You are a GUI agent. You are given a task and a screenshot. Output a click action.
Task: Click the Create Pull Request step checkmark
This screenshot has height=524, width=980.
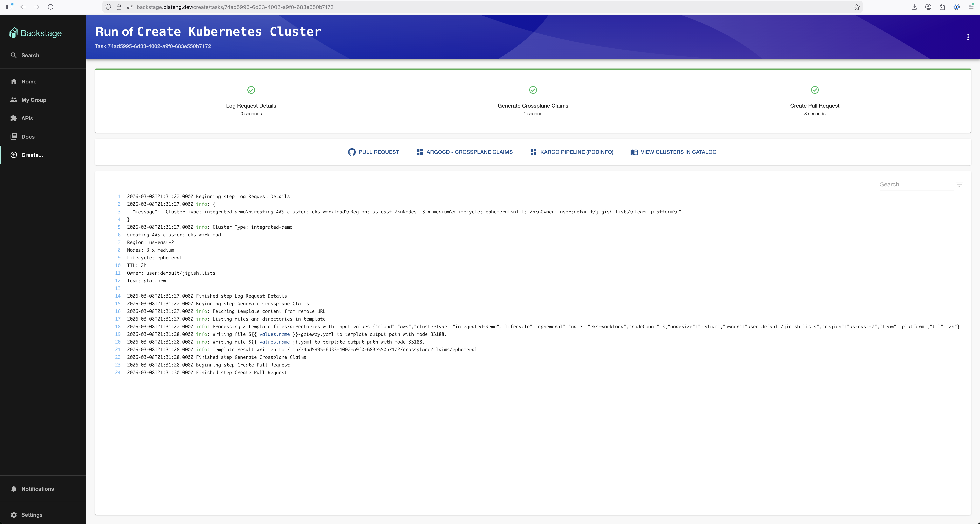pos(815,90)
